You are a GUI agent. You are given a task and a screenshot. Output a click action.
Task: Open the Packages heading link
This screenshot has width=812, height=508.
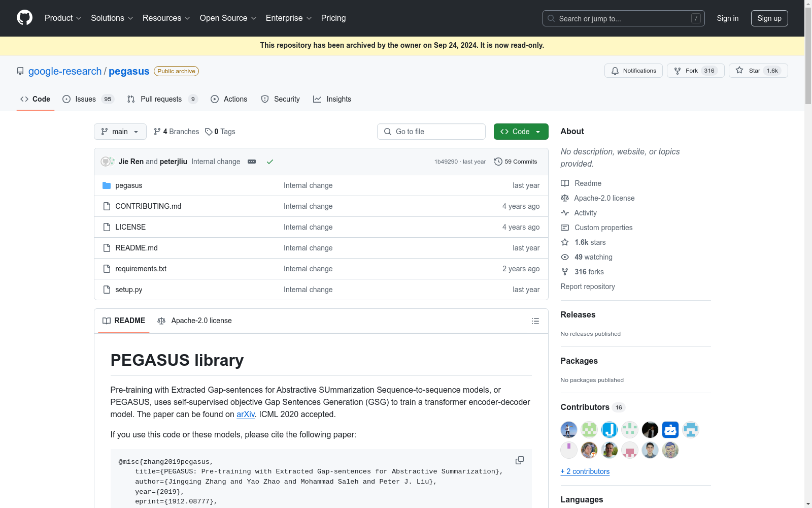coord(579,361)
